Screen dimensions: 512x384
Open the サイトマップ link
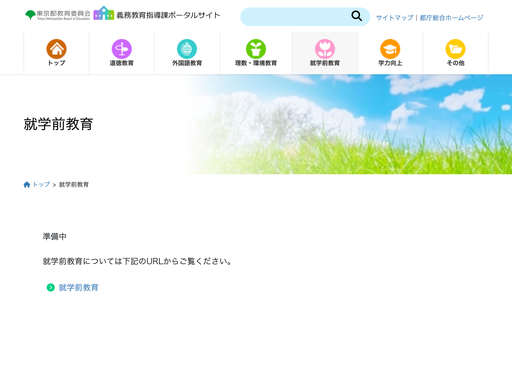(x=395, y=18)
